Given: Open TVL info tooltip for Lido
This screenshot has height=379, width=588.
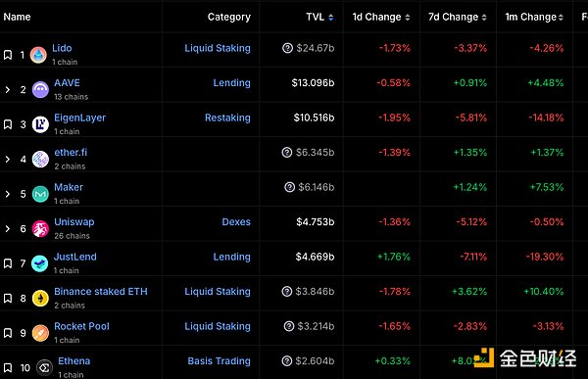Looking at the screenshot, I should click(287, 48).
